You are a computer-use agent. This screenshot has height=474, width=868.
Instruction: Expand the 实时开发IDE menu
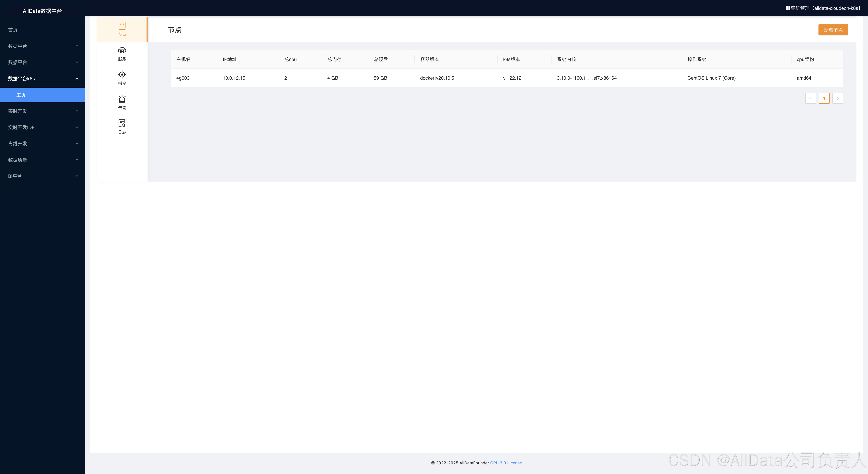click(42, 127)
